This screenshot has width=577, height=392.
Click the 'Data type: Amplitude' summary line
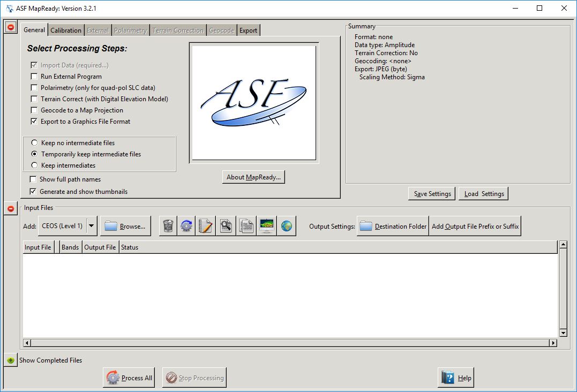(385, 45)
